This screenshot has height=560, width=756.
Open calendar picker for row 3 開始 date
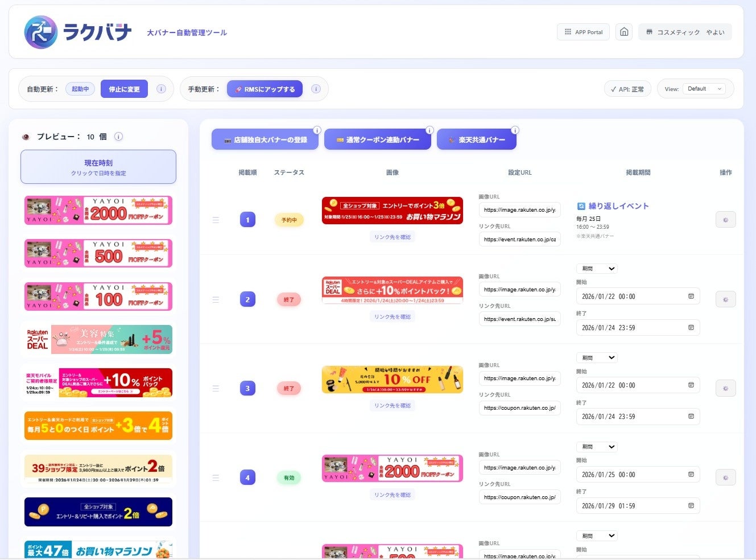tap(691, 385)
